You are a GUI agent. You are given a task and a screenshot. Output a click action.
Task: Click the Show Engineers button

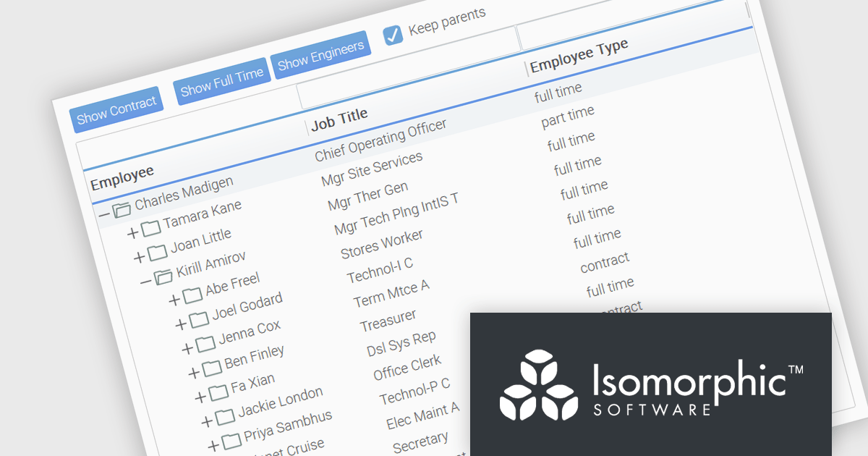point(320,55)
